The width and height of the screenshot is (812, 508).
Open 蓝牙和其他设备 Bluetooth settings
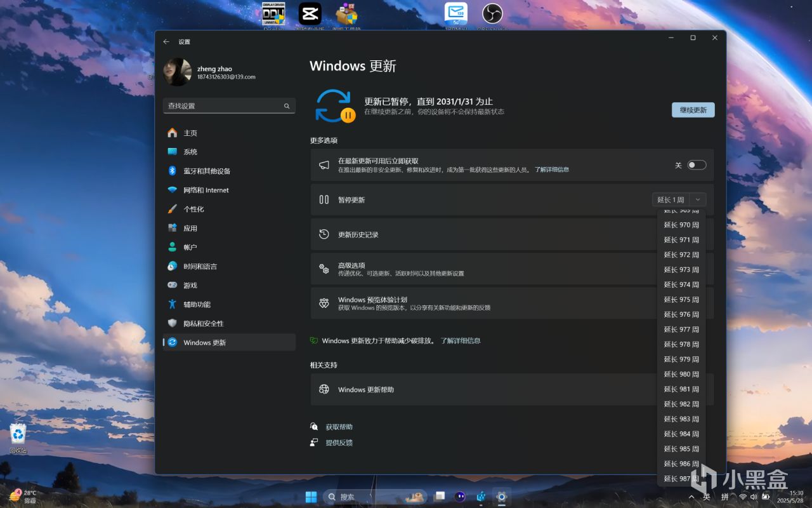[229, 171]
